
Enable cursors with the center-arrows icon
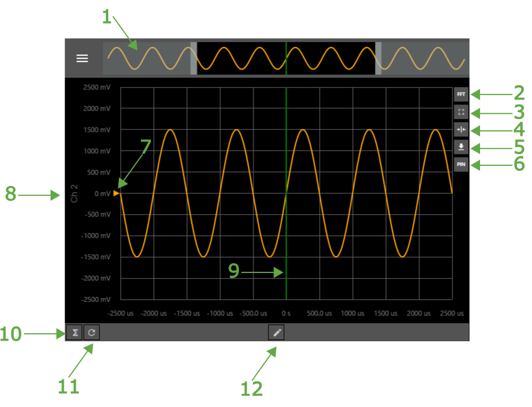point(461,130)
